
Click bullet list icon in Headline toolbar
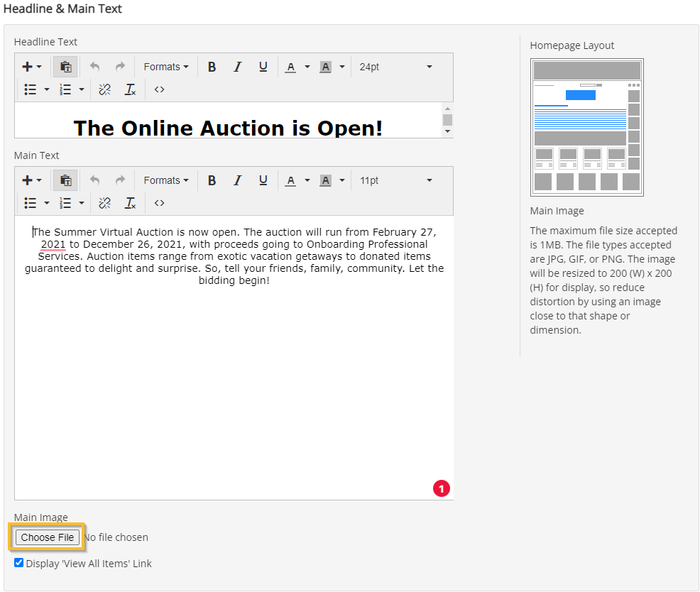[30, 89]
